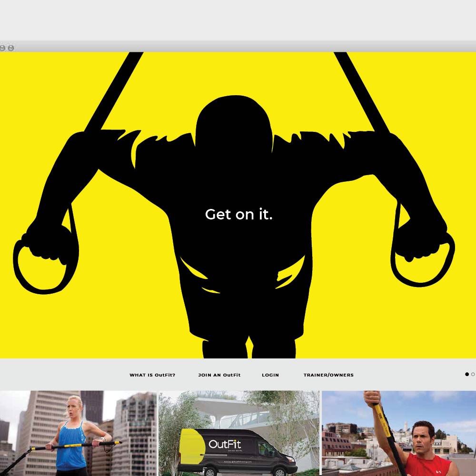Select the first filled slideshow dot
Image resolution: width=476 pixels, height=476 pixels.
pyautogui.click(x=467, y=374)
